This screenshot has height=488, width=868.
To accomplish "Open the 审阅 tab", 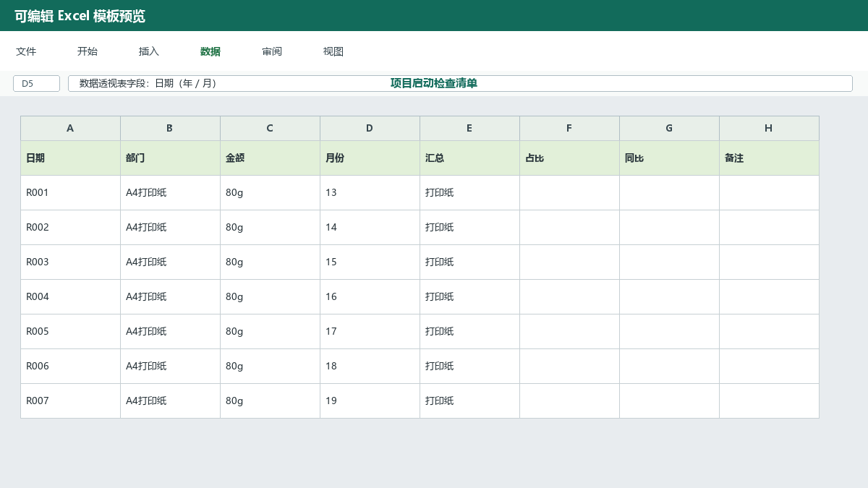I will (272, 51).
